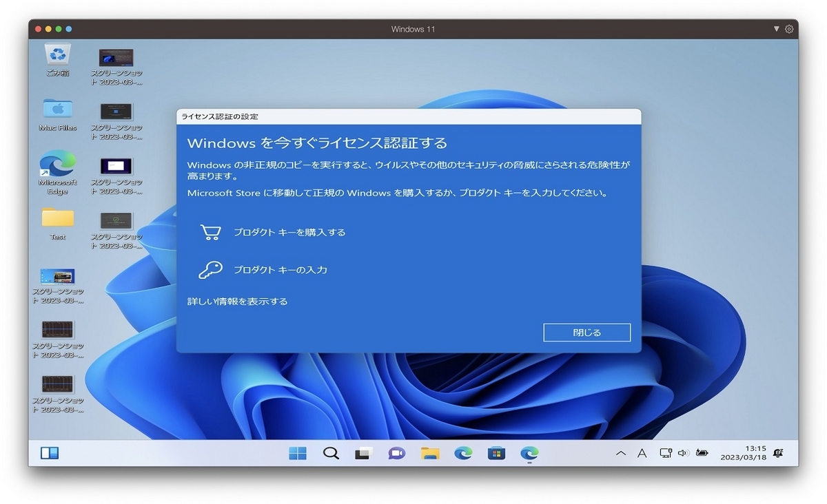Open Microsoft Store from the taskbar
Screen dimensions: 827x504
pos(496,453)
